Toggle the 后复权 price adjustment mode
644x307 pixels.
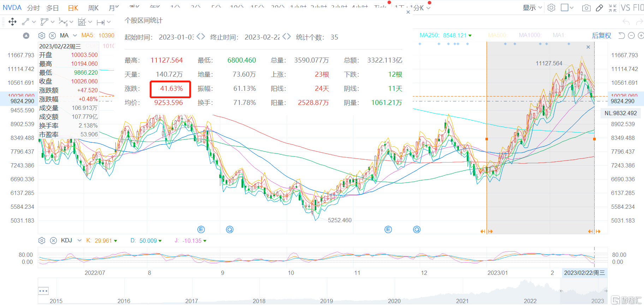(602, 35)
